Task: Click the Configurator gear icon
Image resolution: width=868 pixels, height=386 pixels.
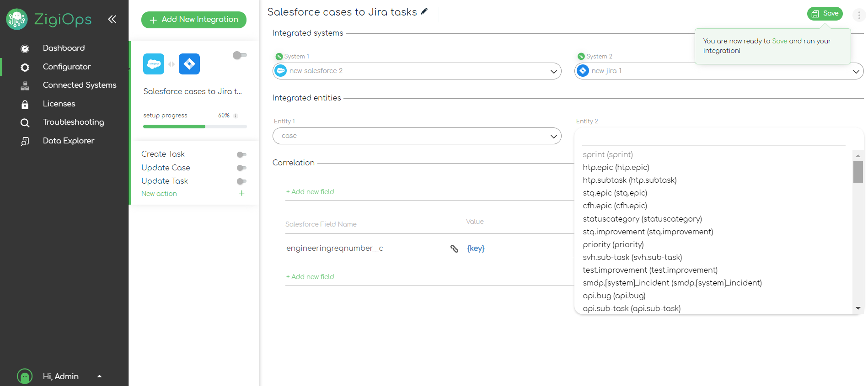Action: tap(25, 67)
